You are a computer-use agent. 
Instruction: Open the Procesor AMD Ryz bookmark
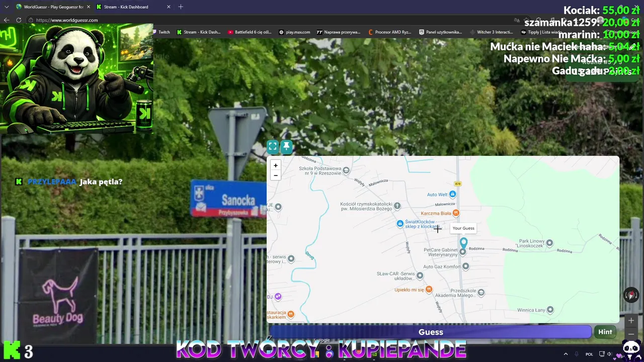[x=390, y=32]
